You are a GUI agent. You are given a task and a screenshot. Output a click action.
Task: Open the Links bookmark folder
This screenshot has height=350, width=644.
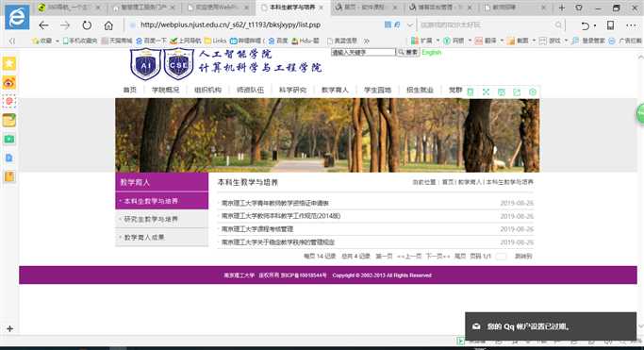click(216, 41)
